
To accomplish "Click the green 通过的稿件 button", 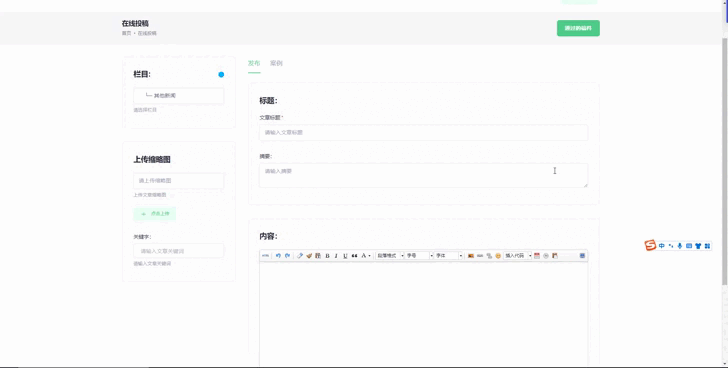I will [578, 28].
